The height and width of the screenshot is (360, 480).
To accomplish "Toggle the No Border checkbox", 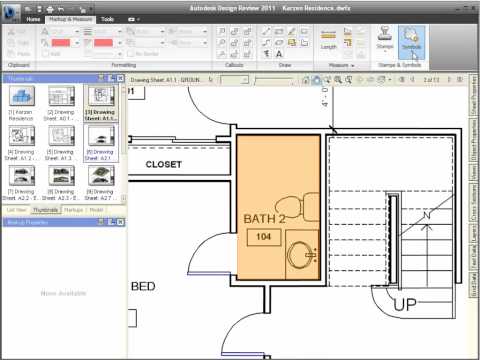I will (130, 54).
